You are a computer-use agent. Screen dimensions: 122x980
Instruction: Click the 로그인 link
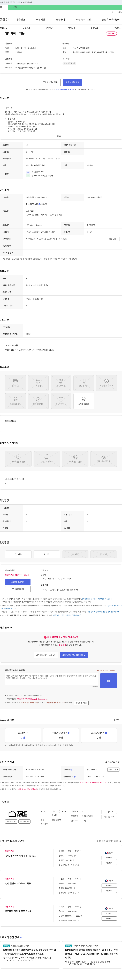click(114, 12)
